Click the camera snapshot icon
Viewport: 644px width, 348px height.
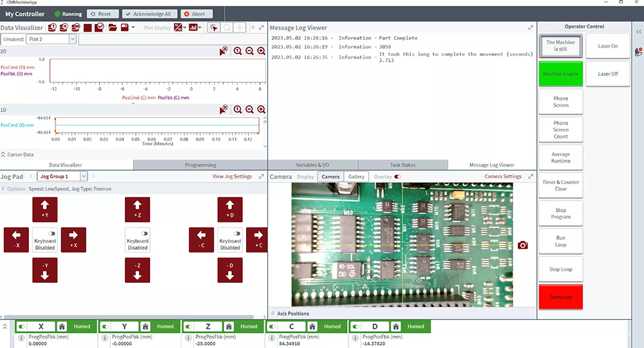pos(522,245)
